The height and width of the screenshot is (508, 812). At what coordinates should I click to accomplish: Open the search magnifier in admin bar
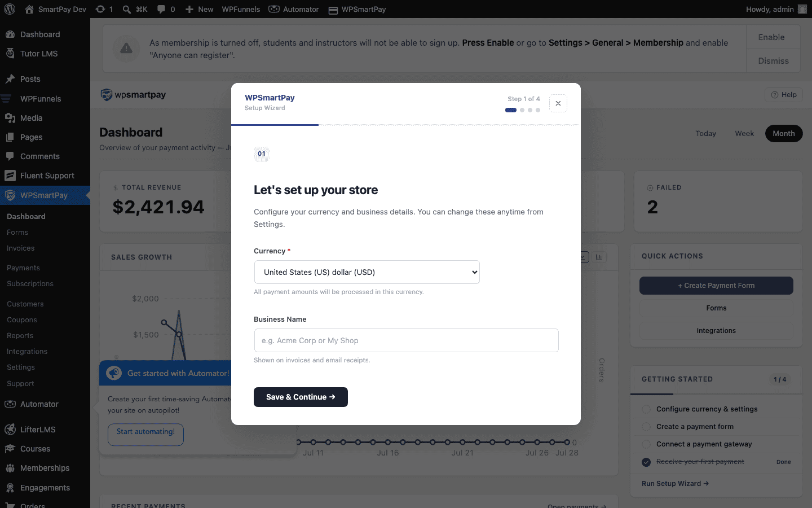click(x=127, y=9)
